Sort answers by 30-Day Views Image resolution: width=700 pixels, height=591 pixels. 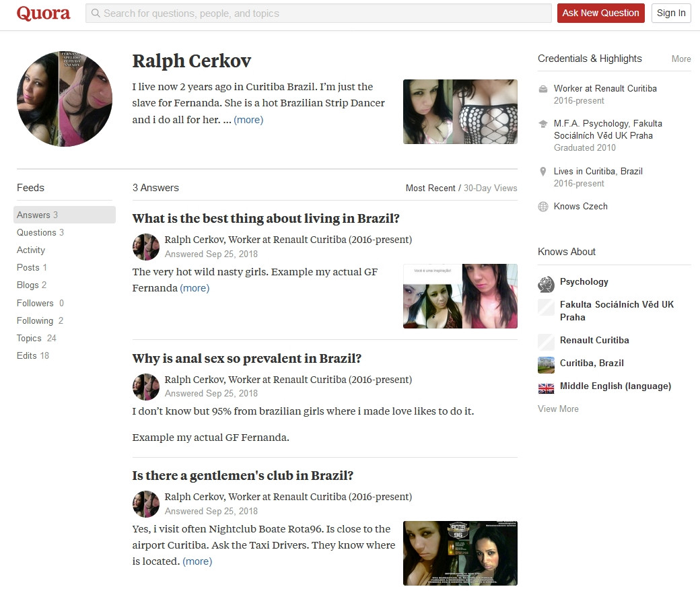(490, 188)
